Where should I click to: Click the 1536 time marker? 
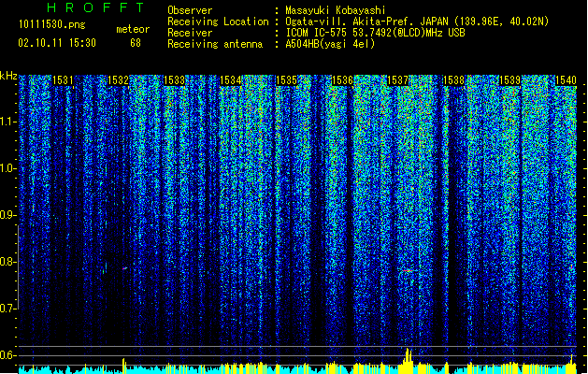pyautogui.click(x=342, y=80)
